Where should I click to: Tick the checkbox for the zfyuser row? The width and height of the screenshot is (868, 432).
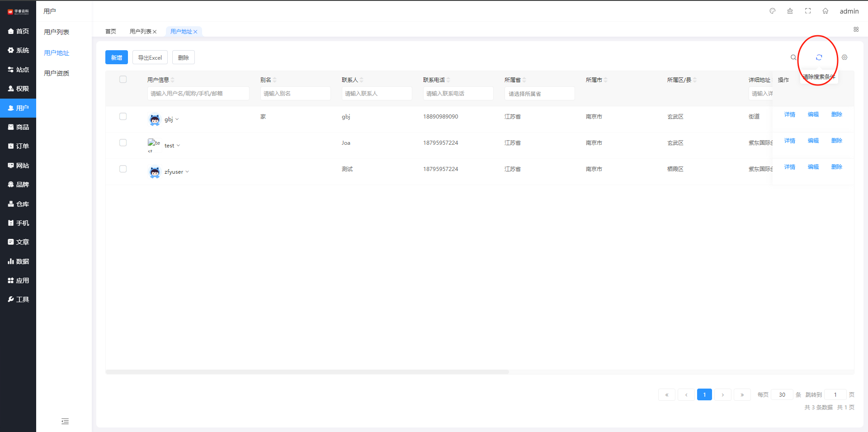tap(123, 169)
